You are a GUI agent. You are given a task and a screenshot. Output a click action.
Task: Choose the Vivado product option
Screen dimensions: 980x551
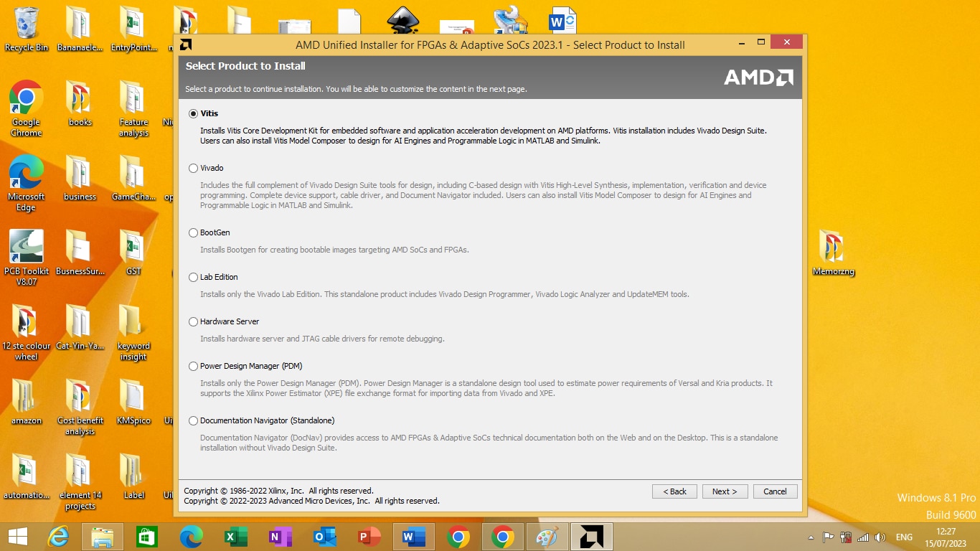(x=193, y=168)
